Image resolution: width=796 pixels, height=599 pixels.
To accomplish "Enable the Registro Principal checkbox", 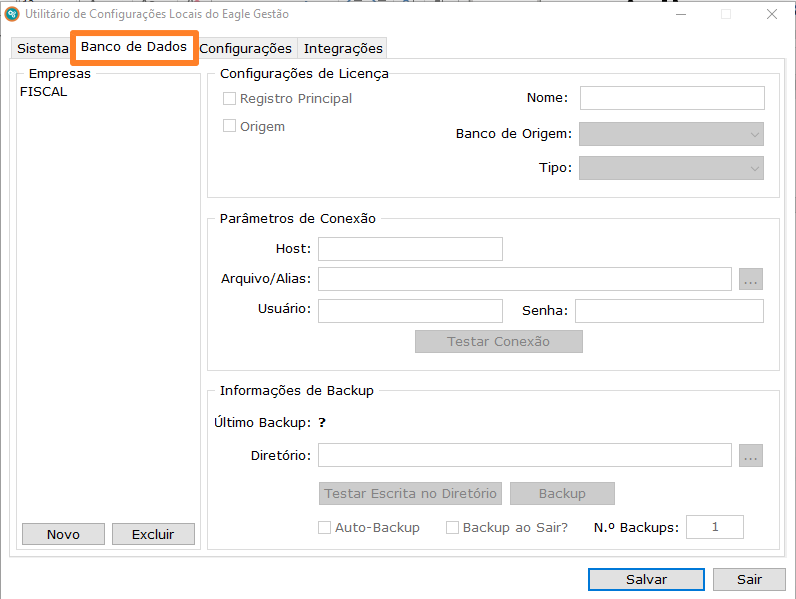I will pos(229,99).
